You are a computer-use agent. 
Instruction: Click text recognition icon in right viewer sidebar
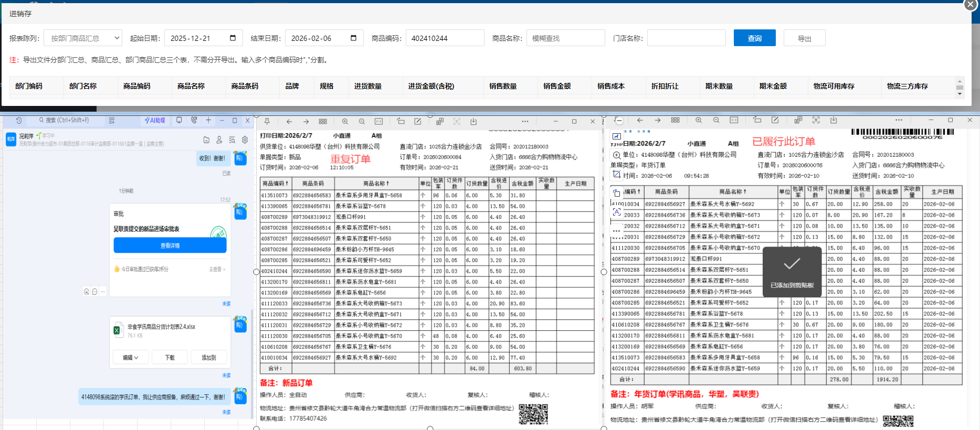tap(617, 212)
